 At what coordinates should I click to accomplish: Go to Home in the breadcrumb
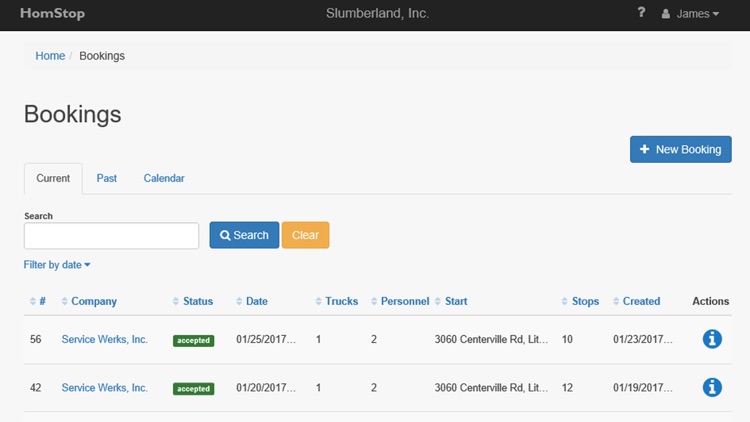tap(50, 56)
